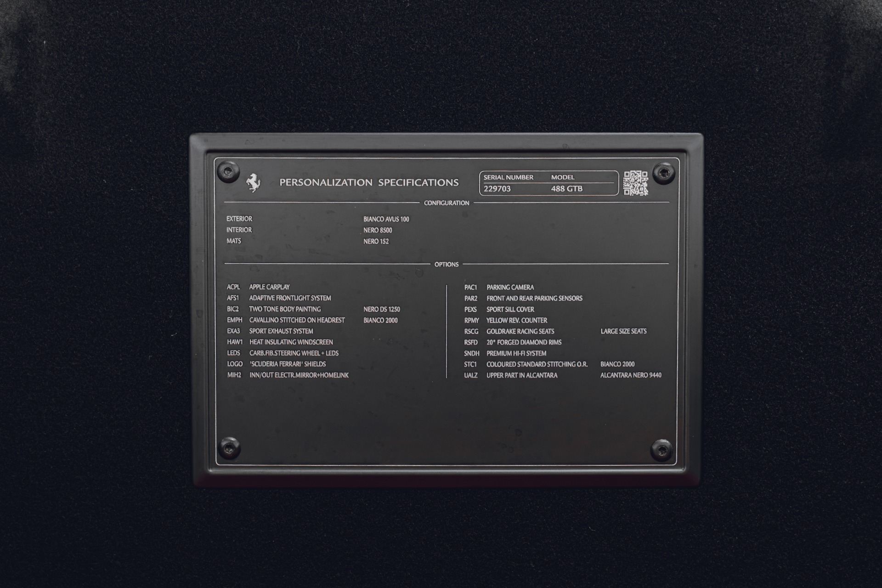The image size is (882, 588).
Task: Select exterior colour 'BIANCO AVUS 100'
Action: point(386,219)
